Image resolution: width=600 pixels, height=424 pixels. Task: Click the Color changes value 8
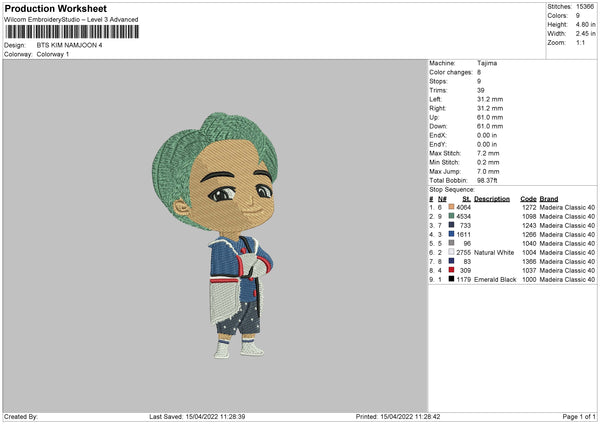(x=479, y=72)
